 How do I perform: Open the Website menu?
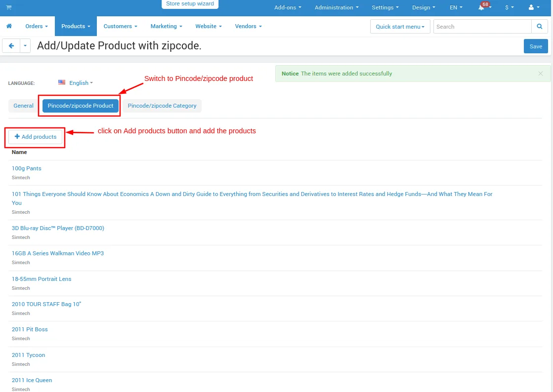(209, 26)
